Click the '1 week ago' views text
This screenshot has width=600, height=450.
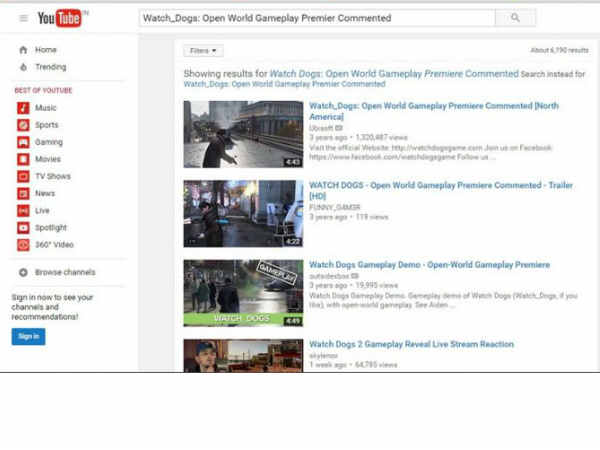pyautogui.click(x=353, y=365)
